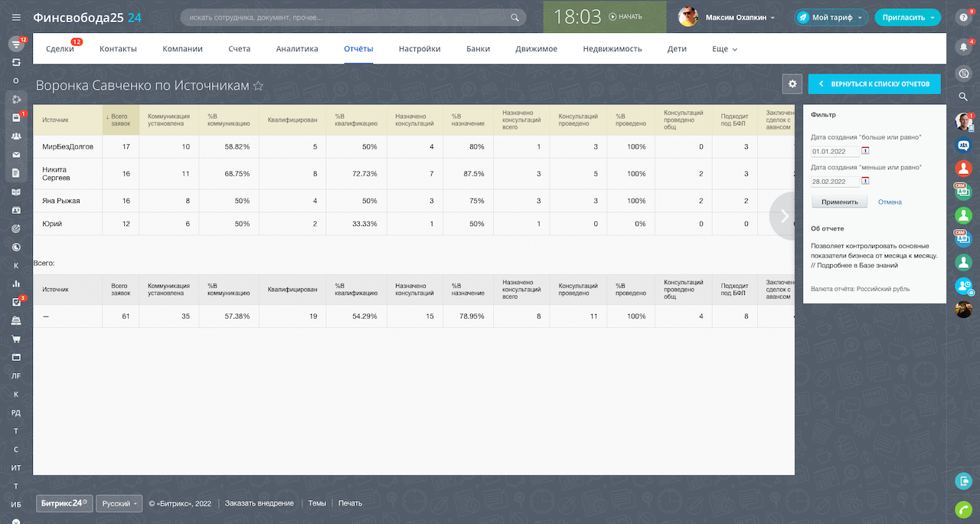This screenshot has height=524, width=980.
Task: Open notifications bell in right sidebar
Action: pyautogui.click(x=964, y=46)
